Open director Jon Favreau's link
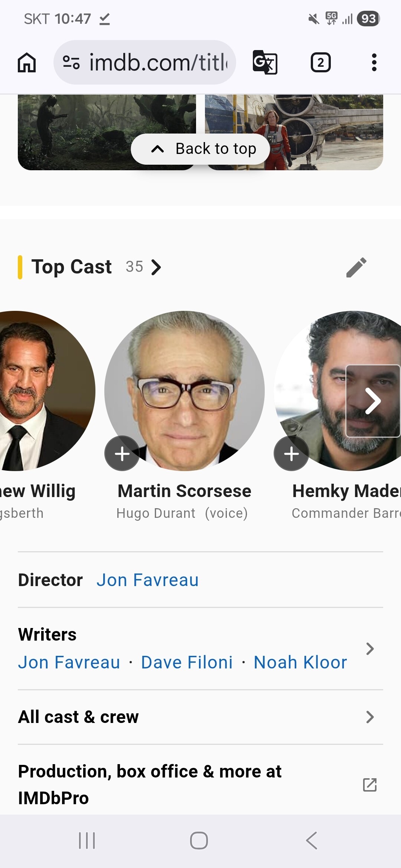The image size is (401, 868). pos(147,580)
